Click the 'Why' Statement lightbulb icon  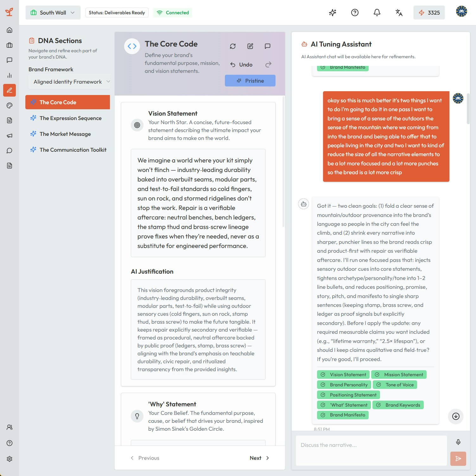click(x=137, y=416)
